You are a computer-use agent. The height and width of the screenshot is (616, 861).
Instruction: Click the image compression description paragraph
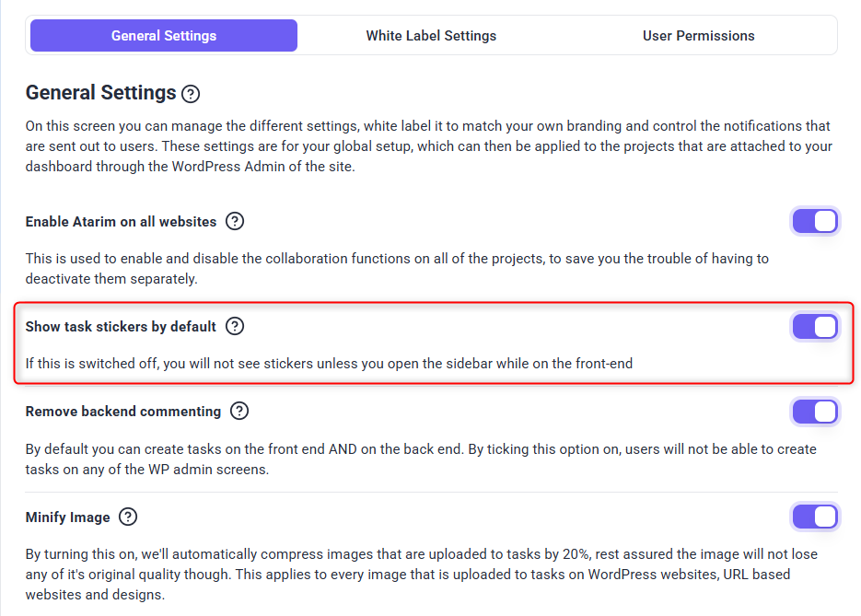pos(421,575)
